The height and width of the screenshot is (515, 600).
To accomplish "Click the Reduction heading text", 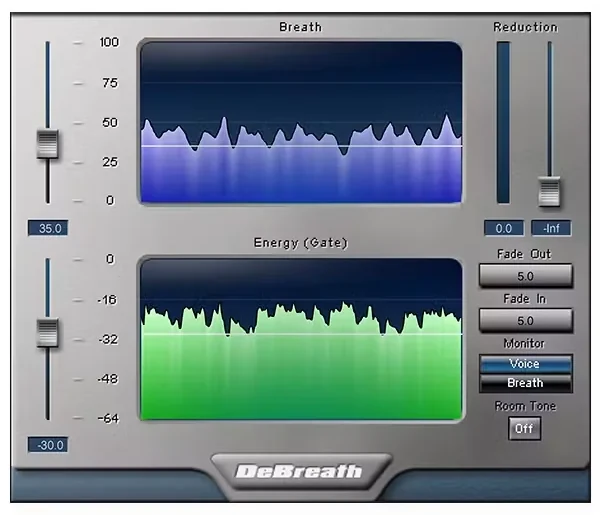I will tap(525, 27).
